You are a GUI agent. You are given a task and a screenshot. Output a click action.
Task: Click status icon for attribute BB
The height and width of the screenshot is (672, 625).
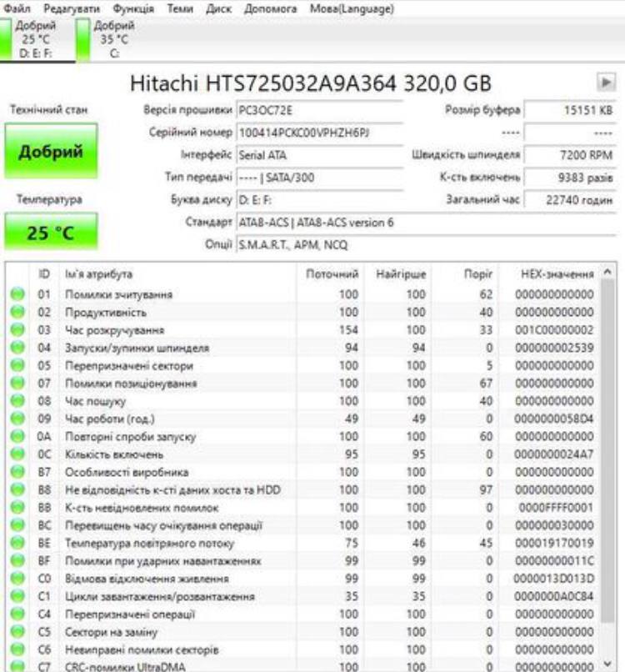(x=17, y=508)
